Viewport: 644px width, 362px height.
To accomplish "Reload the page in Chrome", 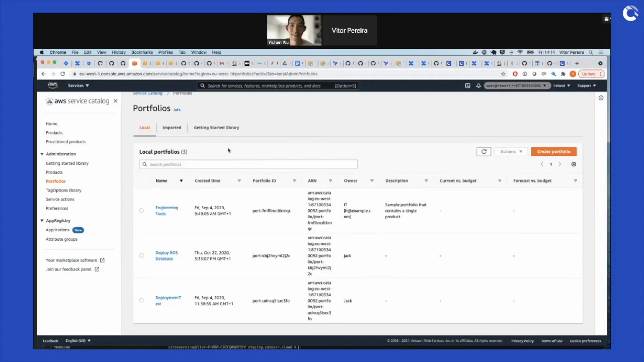I will [x=62, y=74].
